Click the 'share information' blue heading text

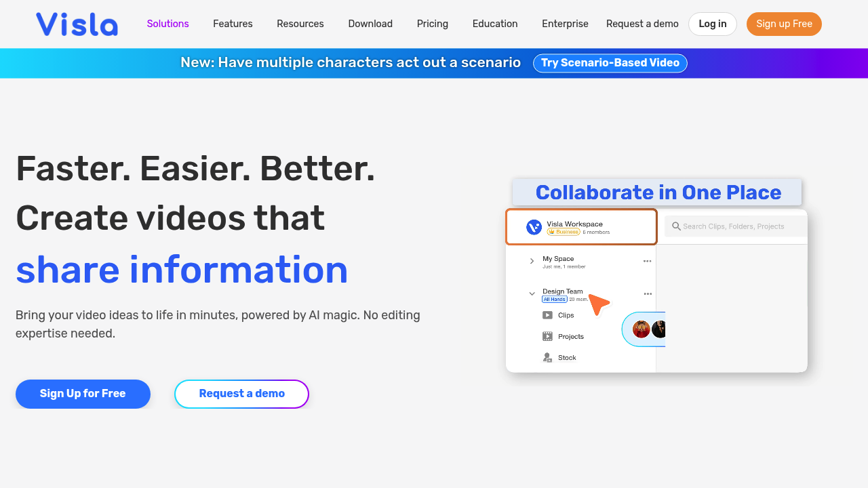(x=182, y=269)
